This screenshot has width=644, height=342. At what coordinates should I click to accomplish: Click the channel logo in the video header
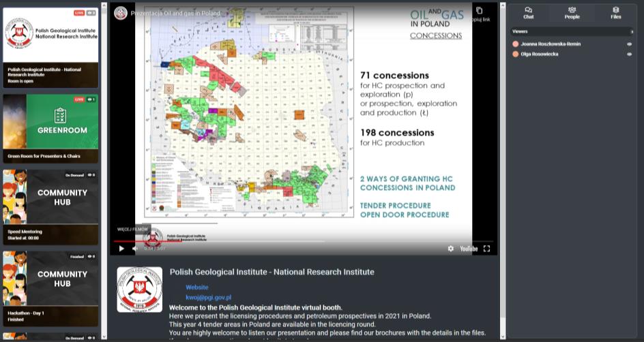(x=121, y=13)
